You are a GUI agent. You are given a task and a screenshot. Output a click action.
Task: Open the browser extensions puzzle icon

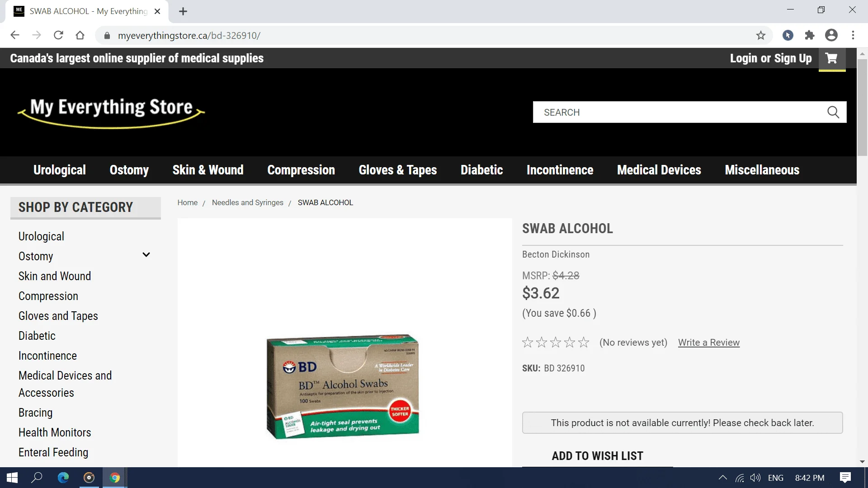tap(810, 35)
